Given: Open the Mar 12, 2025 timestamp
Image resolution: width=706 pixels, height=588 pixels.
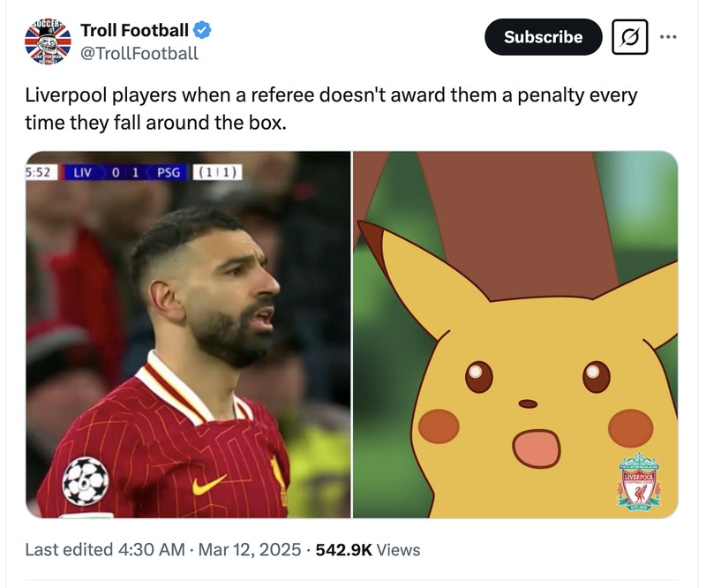Looking at the screenshot, I should (x=247, y=547).
